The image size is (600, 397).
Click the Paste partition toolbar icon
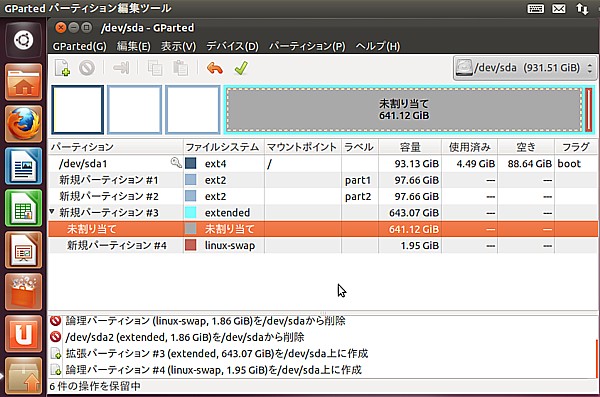(x=180, y=68)
